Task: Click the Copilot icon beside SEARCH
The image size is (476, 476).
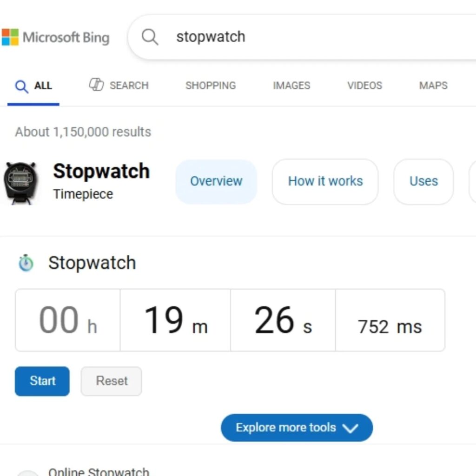Action: pyautogui.click(x=96, y=85)
